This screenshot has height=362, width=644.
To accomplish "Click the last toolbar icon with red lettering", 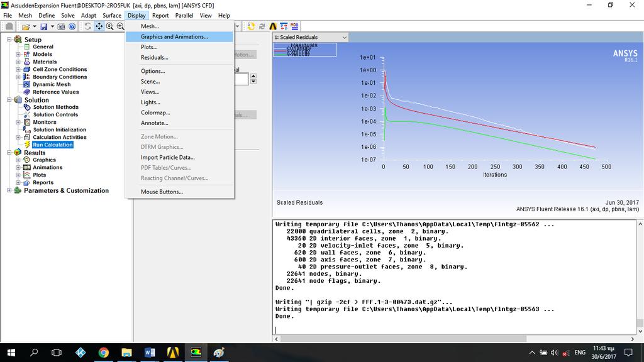I will 294,26.
